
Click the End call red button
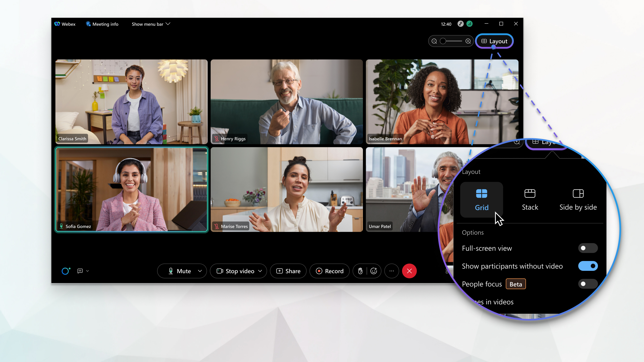(409, 271)
